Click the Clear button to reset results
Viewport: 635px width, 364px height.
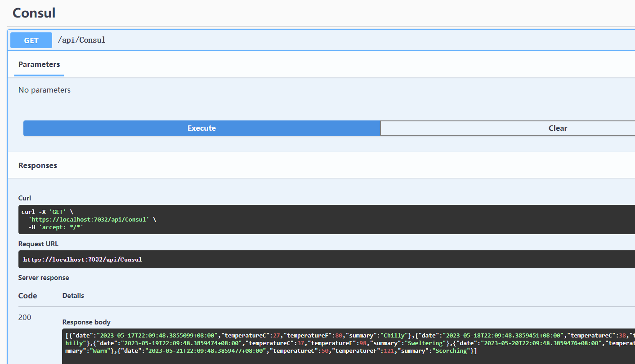tap(558, 128)
